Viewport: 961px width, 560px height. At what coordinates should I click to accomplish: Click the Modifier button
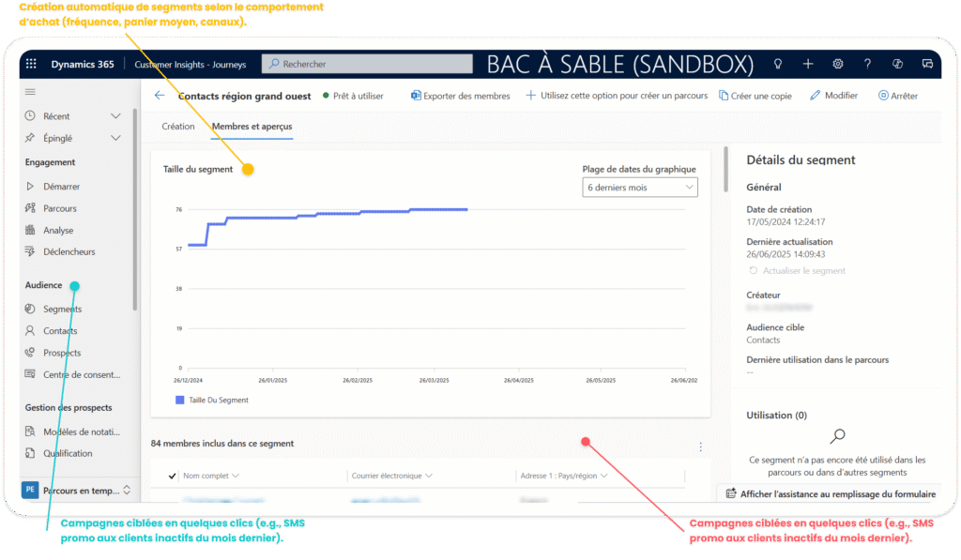tap(833, 96)
